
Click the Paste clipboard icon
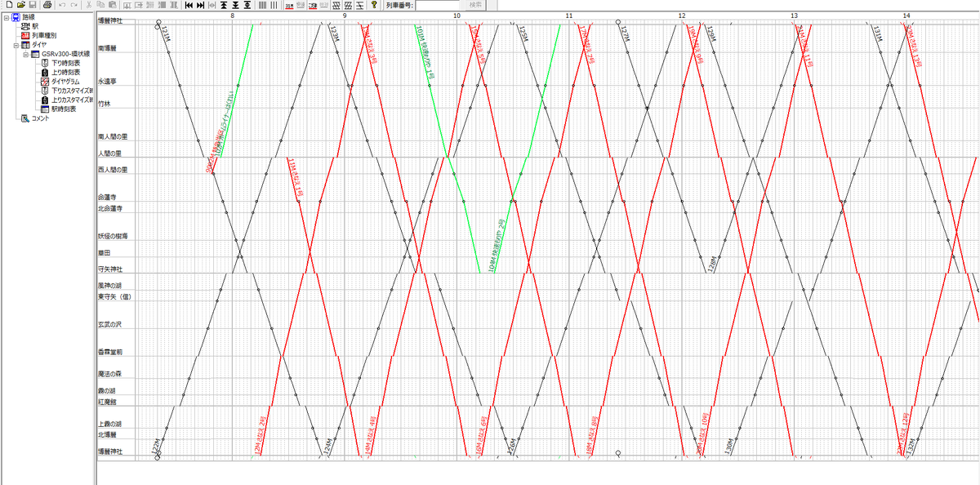pyautogui.click(x=112, y=5)
